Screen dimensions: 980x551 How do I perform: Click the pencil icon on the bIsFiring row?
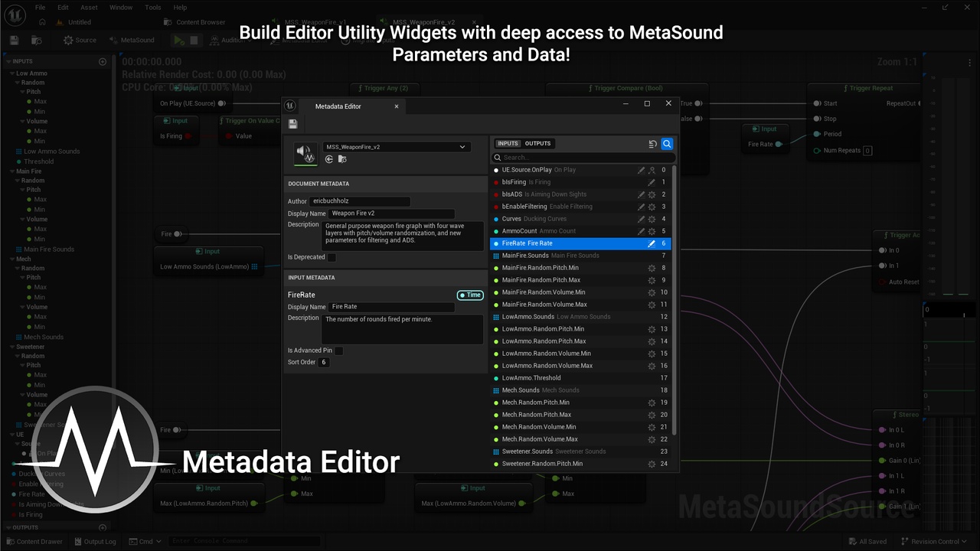(652, 182)
